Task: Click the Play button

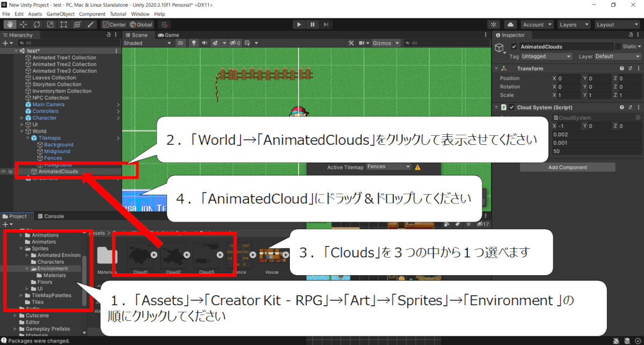Action: point(298,24)
